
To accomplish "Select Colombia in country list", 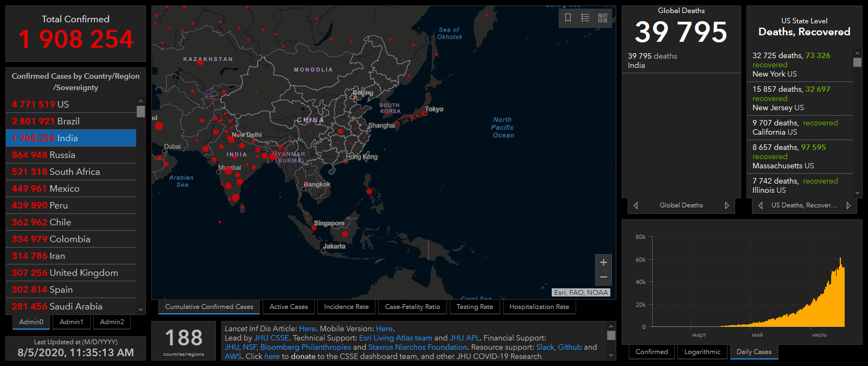I will coord(71,239).
